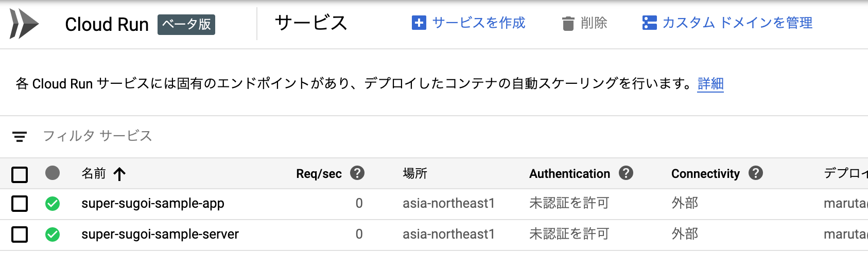Click 未認証を許可 in the super-sugoi-sample-server row
Image resolution: width=868 pixels, height=253 pixels.
(x=569, y=234)
